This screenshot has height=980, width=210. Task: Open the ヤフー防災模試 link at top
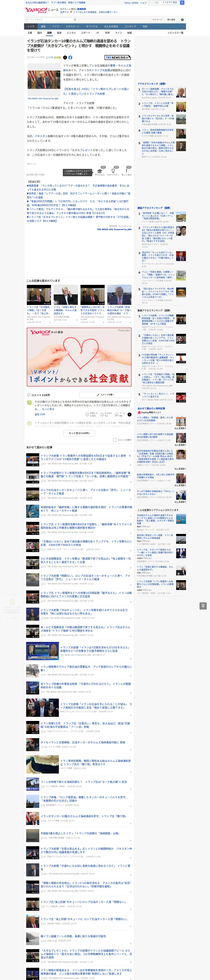pos(58,3)
